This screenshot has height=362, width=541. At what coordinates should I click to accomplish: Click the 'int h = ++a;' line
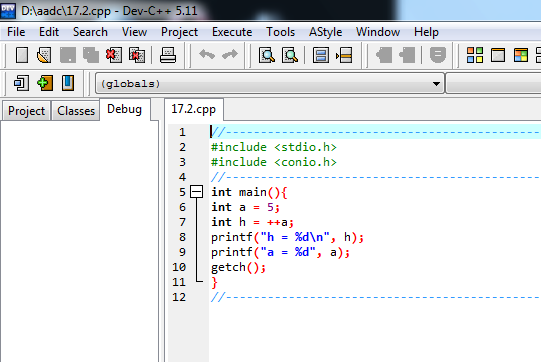tap(252, 222)
